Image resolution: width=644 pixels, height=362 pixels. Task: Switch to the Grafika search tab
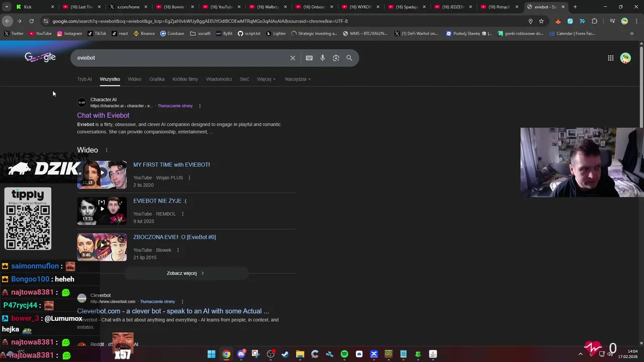click(157, 79)
